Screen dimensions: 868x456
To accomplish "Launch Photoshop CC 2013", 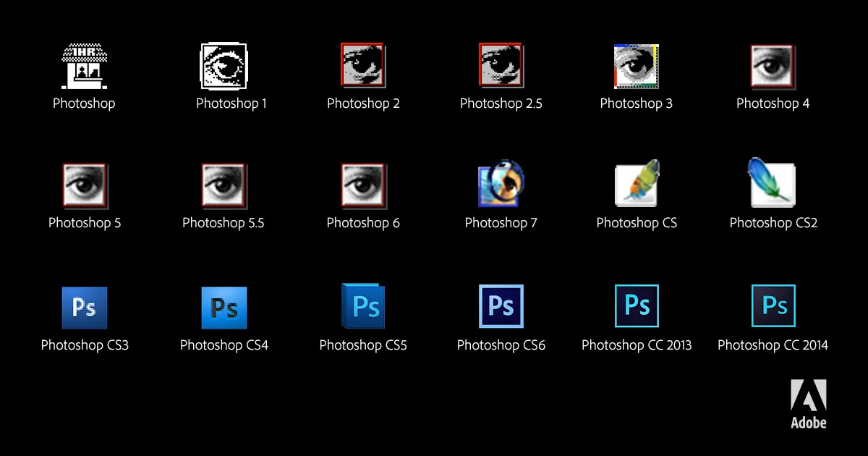I will pos(636,307).
